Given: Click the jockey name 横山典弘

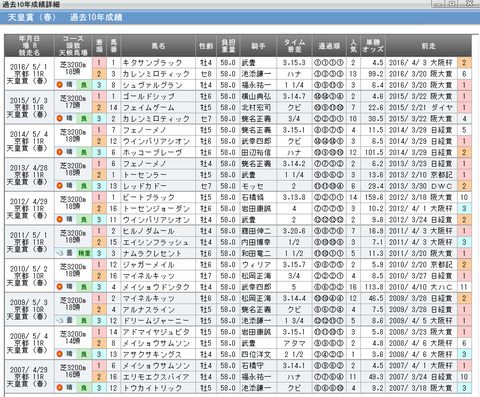Looking at the screenshot, I should tap(256, 96).
